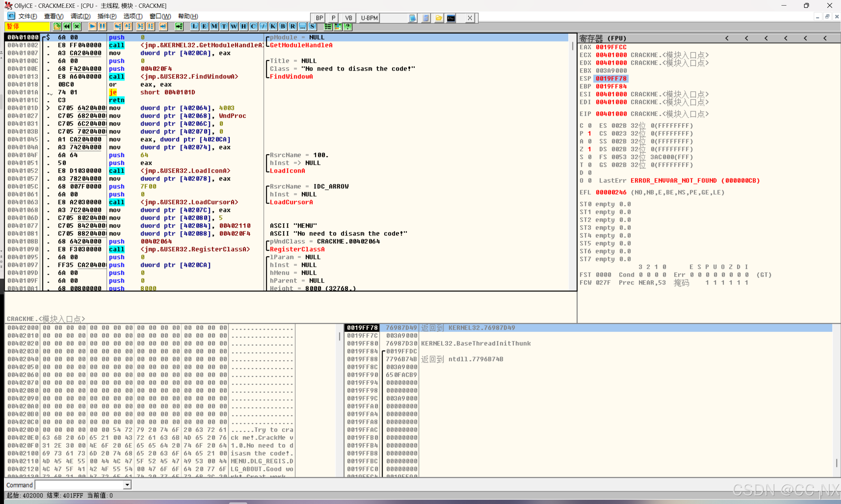Image resolution: width=841 pixels, height=504 pixels.
Task: Open Call stack with K button
Action: tap(273, 26)
